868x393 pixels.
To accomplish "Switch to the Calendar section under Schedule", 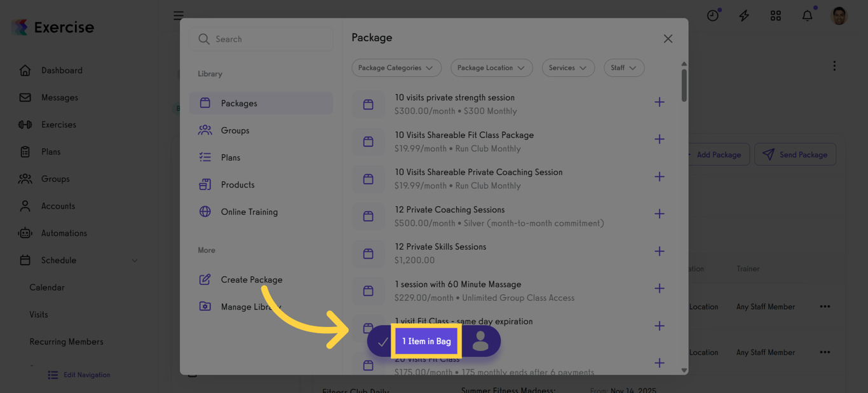I will pos(46,287).
